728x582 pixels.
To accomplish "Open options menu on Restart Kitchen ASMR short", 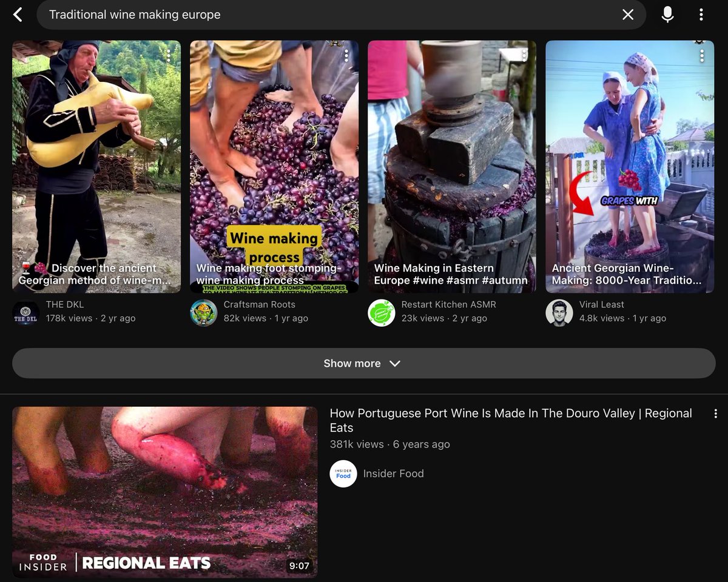I will [x=524, y=56].
